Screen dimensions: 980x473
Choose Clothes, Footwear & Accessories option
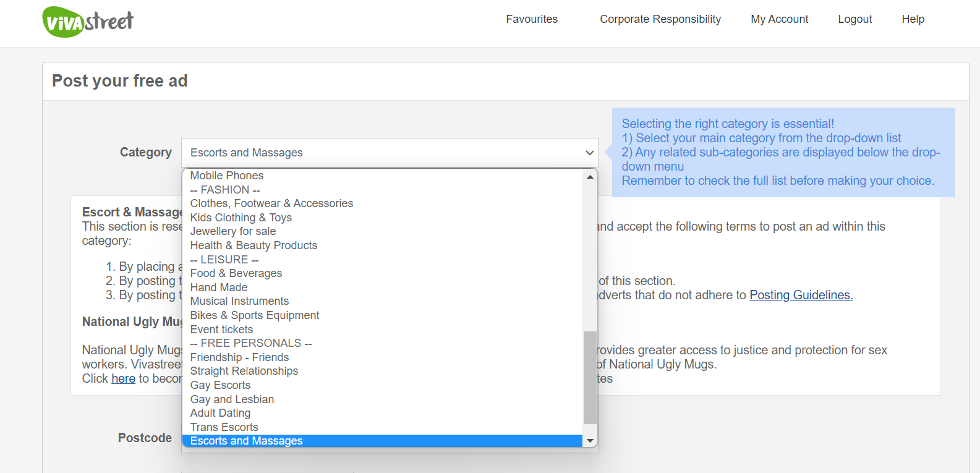(x=382, y=203)
